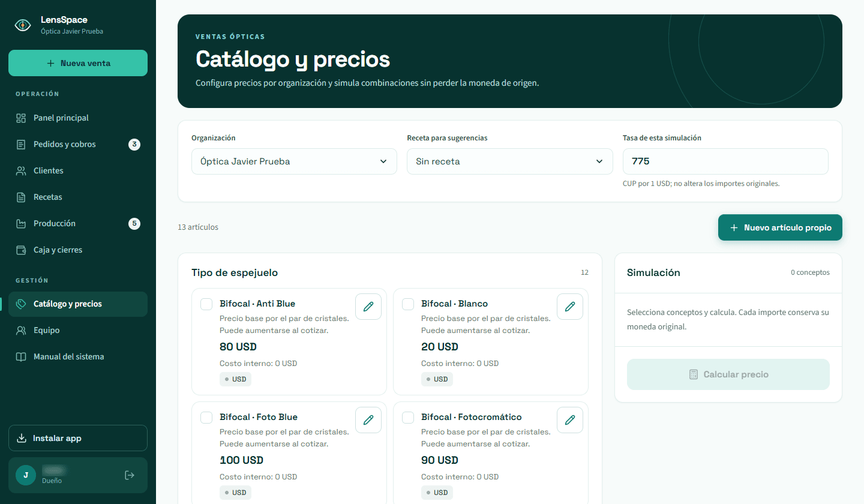Click the Clientes people icon

point(21,171)
